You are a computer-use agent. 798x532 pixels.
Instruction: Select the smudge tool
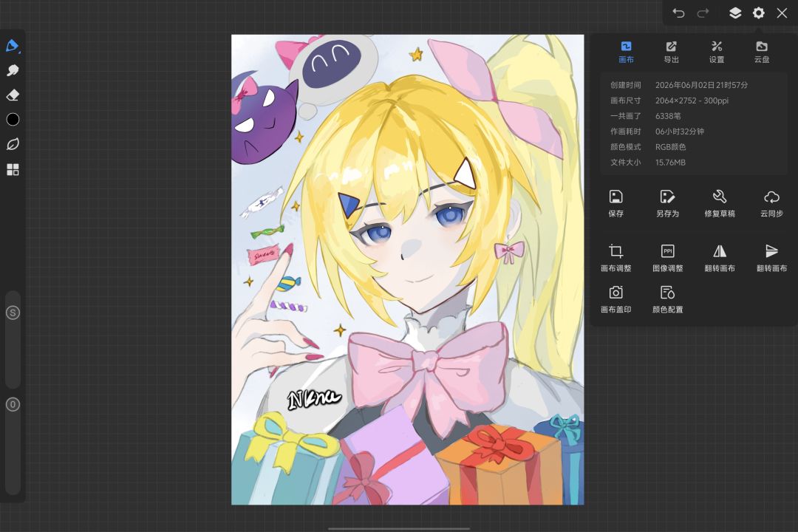coord(13,70)
